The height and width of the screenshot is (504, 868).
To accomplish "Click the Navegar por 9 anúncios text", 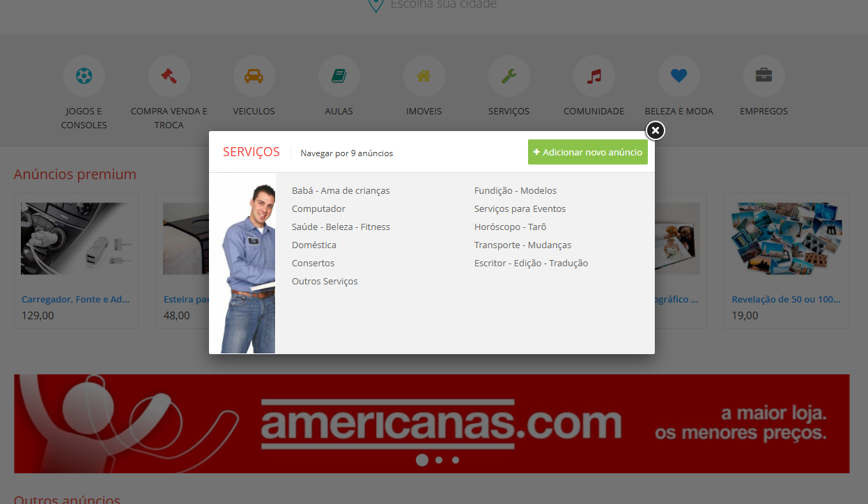I will click(346, 153).
